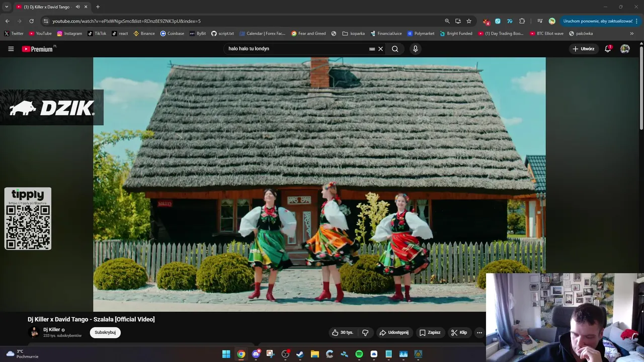Go back with the browser back arrow

pyautogui.click(x=7, y=21)
